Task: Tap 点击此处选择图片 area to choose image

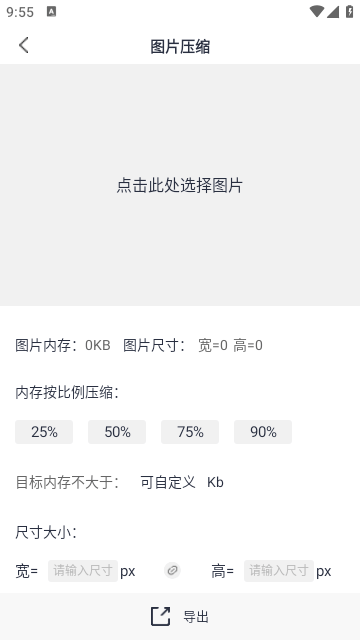Action: coord(180,185)
